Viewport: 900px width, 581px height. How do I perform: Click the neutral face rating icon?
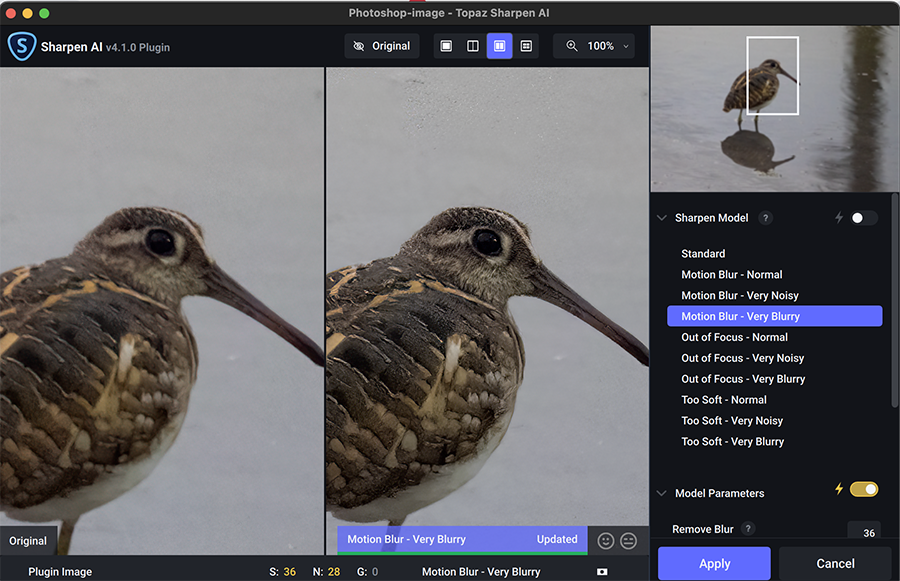tap(629, 540)
